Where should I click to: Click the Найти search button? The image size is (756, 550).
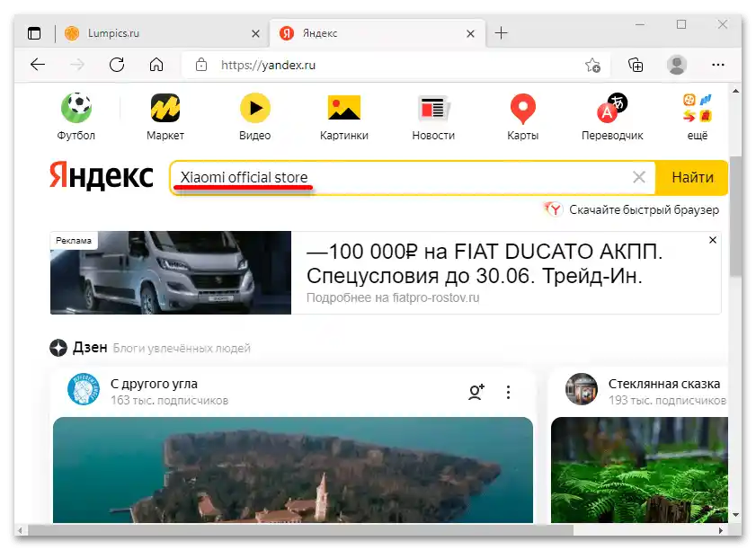tap(692, 177)
